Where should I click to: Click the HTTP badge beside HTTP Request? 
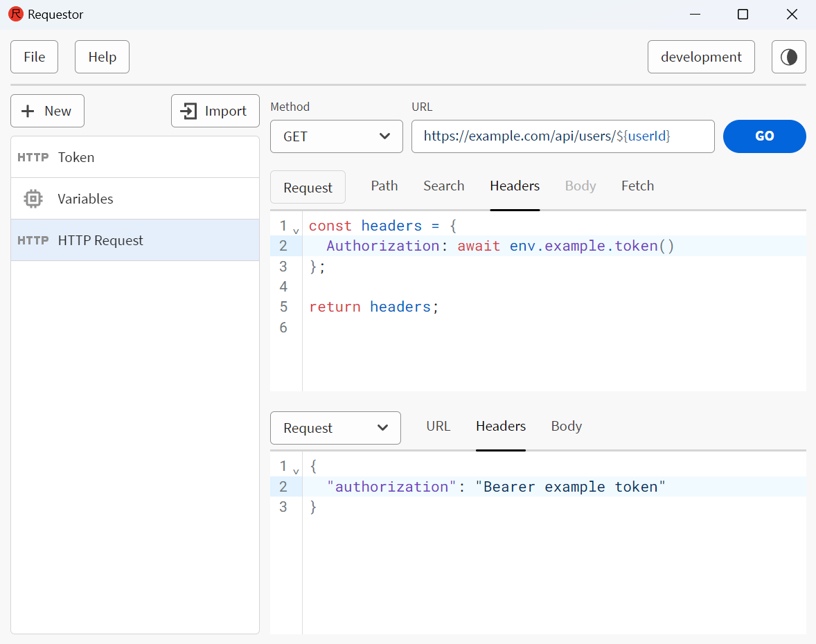33,240
